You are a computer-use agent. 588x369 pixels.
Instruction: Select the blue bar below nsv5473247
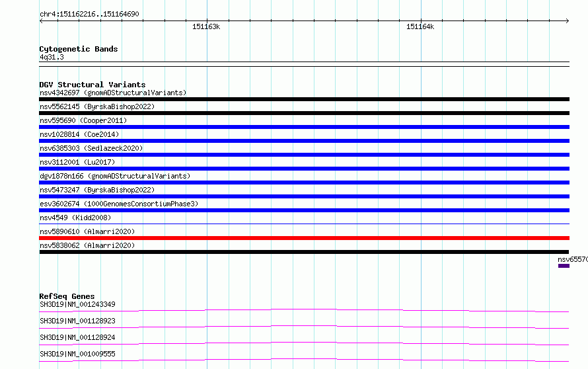(x=304, y=196)
